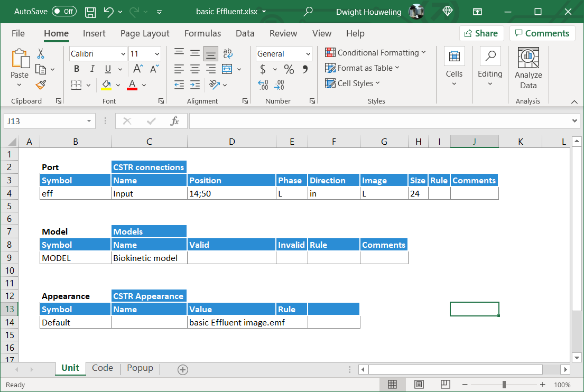
Task: Open Analyze Data pane
Action: click(528, 69)
